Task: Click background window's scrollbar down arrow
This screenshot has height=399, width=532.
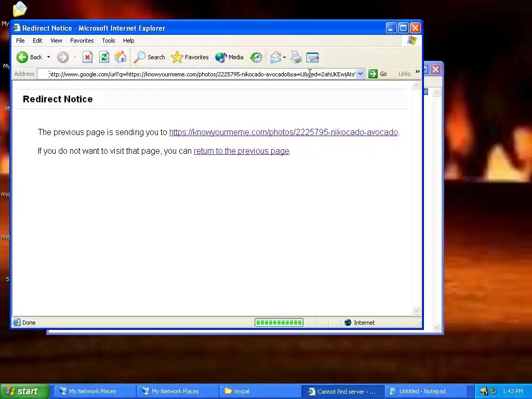Action: coord(436,327)
